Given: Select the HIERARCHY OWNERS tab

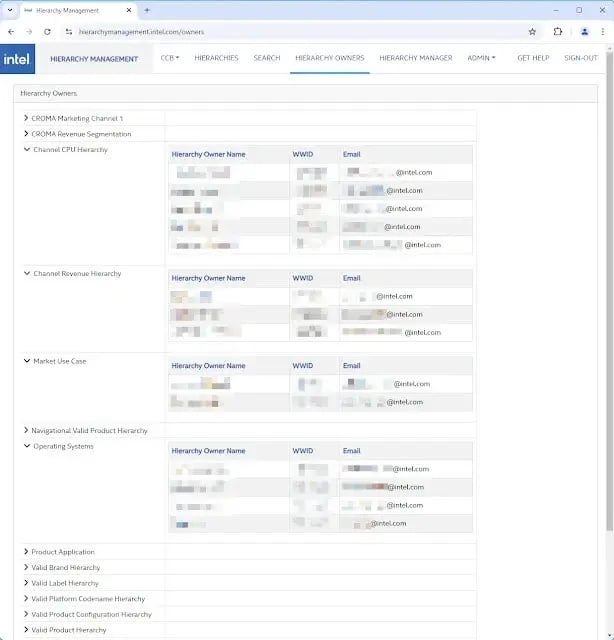Looking at the screenshot, I should click(330, 58).
